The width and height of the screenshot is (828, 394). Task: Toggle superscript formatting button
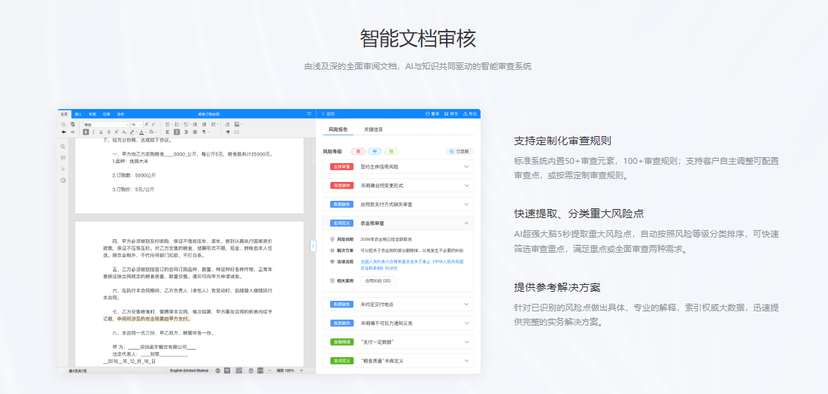pyautogui.click(x=116, y=132)
